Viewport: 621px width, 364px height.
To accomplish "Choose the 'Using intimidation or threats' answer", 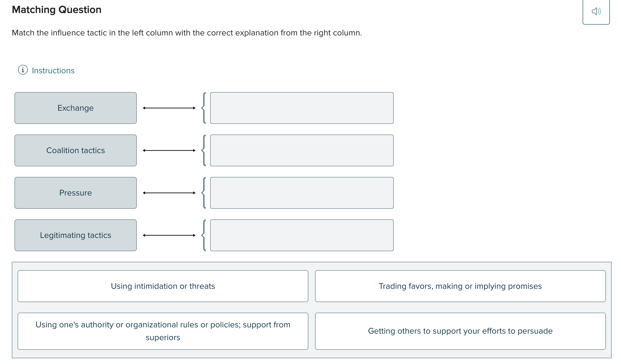I will click(163, 286).
